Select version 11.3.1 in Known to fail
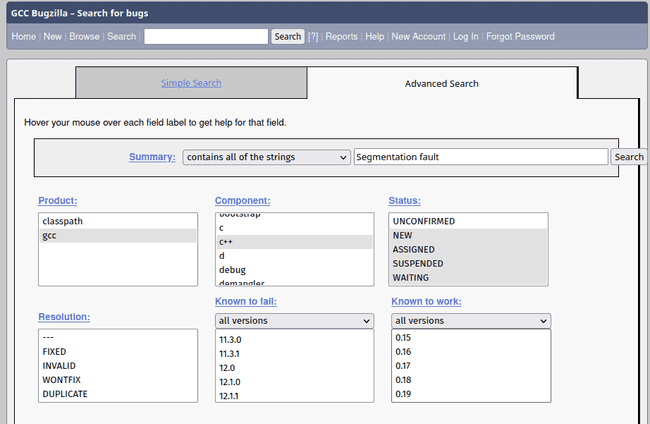 [x=294, y=354]
